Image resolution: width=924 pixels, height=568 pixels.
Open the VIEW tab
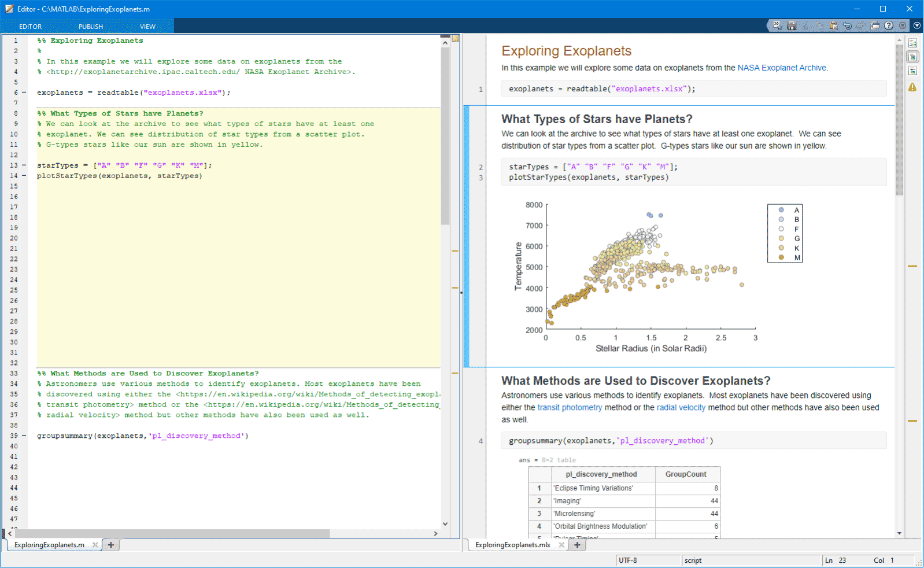147,27
